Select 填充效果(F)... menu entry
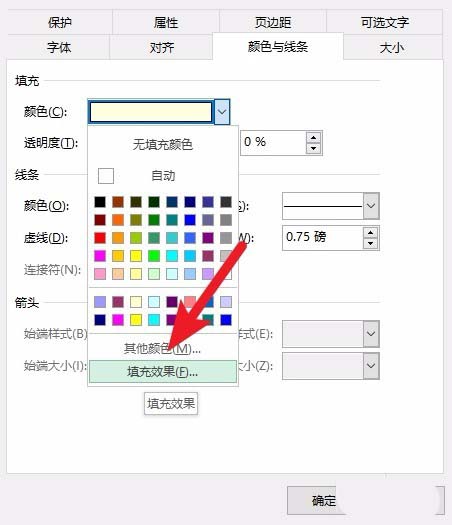Screen dimensions: 452x525 click(163, 371)
